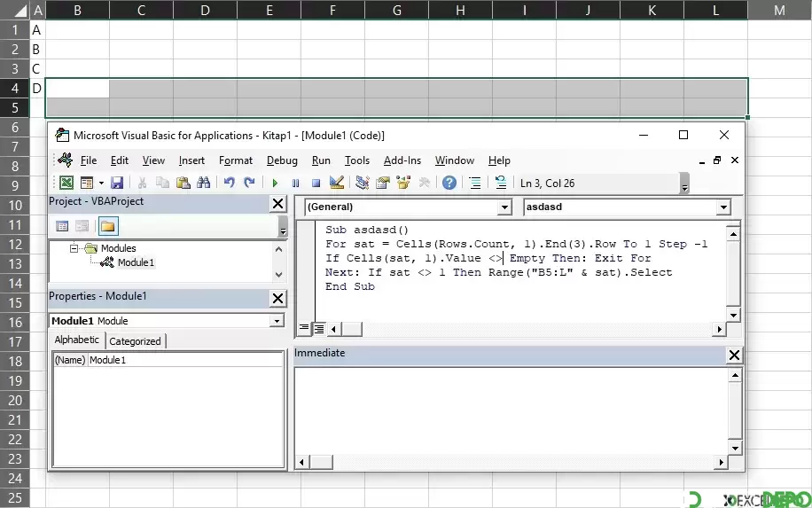
Task: Open the Format menu
Action: [236, 160]
